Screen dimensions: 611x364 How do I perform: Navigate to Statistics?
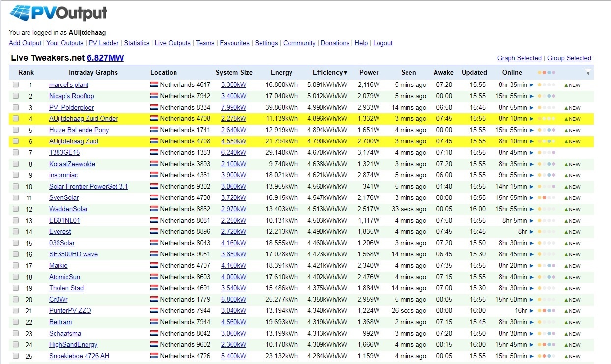coord(137,43)
